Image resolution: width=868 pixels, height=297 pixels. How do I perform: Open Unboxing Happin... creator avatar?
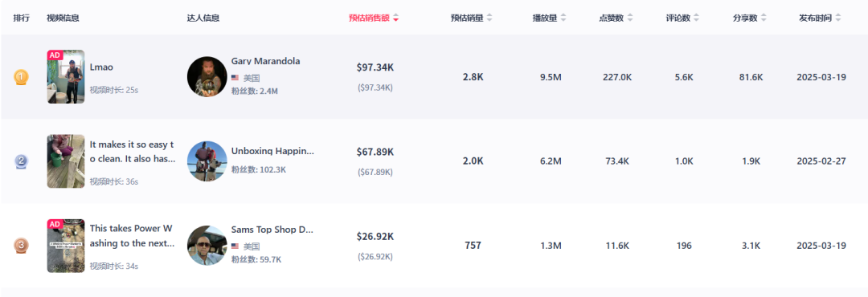pos(207,161)
